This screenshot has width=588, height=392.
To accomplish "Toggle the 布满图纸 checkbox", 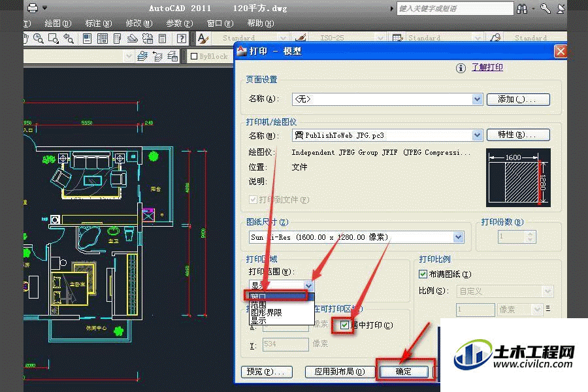I will (423, 274).
